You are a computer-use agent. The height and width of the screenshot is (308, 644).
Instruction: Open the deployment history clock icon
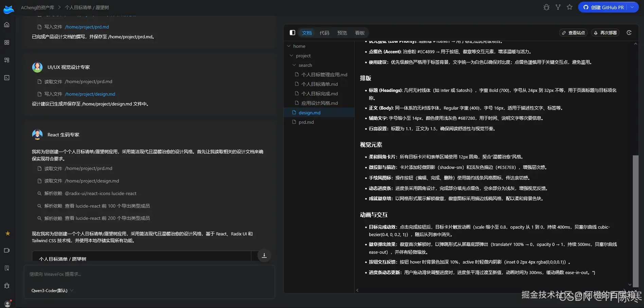629,33
